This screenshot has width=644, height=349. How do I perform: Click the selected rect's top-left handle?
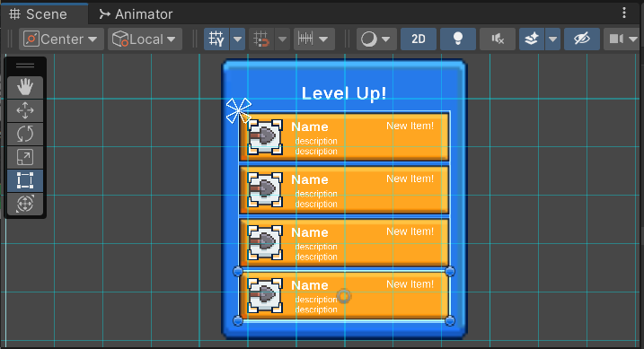[238, 271]
